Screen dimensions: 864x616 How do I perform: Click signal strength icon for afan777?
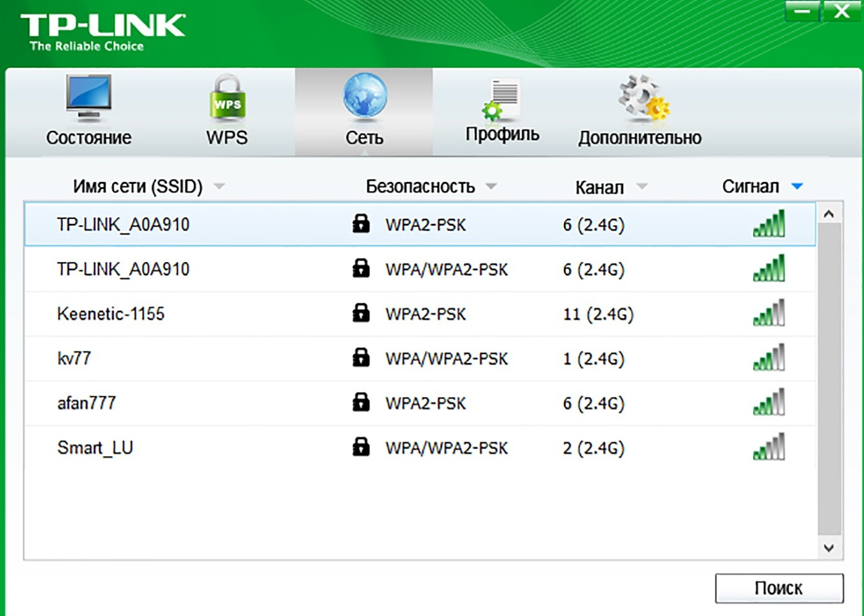click(769, 402)
